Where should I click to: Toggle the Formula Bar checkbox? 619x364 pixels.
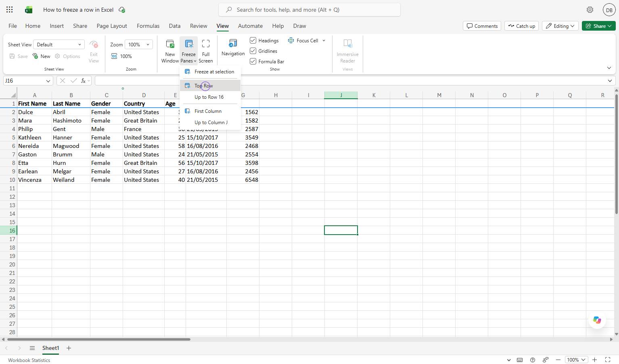(253, 61)
